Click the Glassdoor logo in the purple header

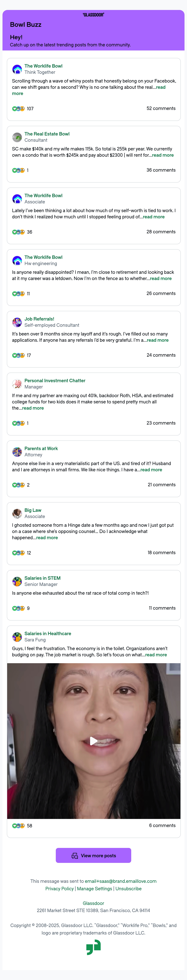[x=93, y=15]
